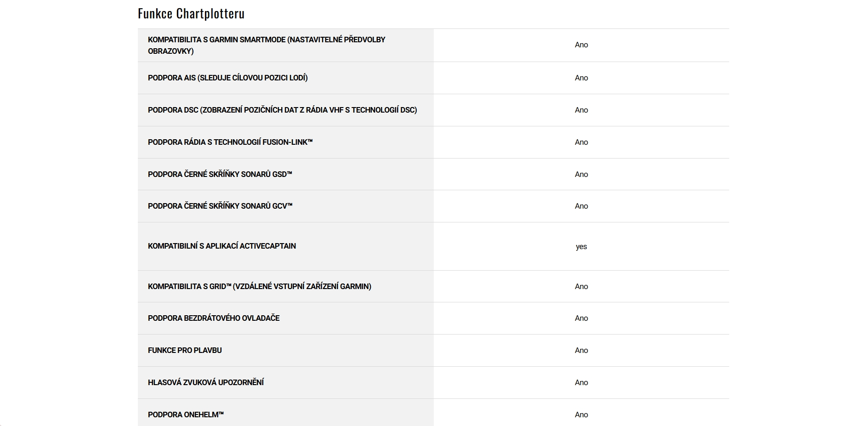This screenshot has height=426, width=868.
Task: Click the Ano value for Fusion-Link row
Action: (x=581, y=142)
